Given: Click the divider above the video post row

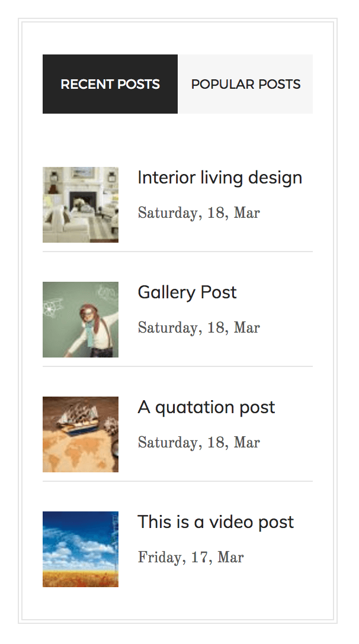Looking at the screenshot, I should 178,481.
